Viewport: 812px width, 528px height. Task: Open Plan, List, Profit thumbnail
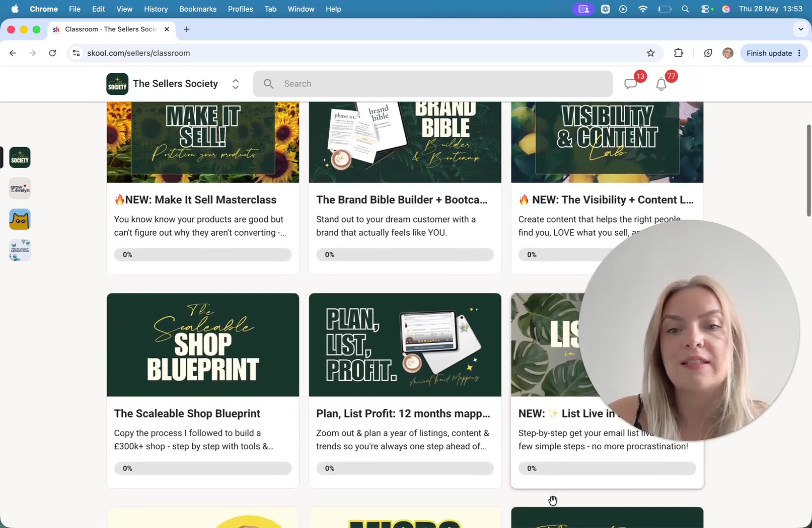pos(405,345)
